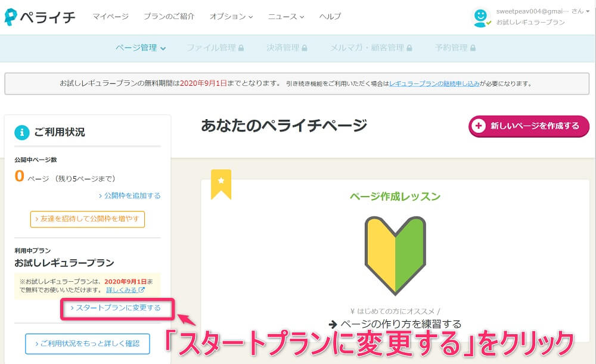Open the ヘルプ menu item
Viewport: 596px width, 364px height.
click(x=330, y=16)
